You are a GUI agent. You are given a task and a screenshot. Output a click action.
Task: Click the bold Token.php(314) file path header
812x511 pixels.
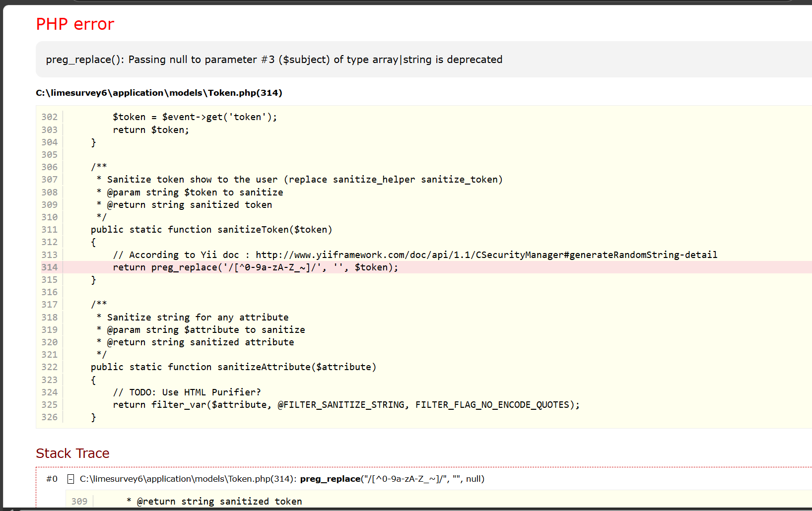coord(159,93)
